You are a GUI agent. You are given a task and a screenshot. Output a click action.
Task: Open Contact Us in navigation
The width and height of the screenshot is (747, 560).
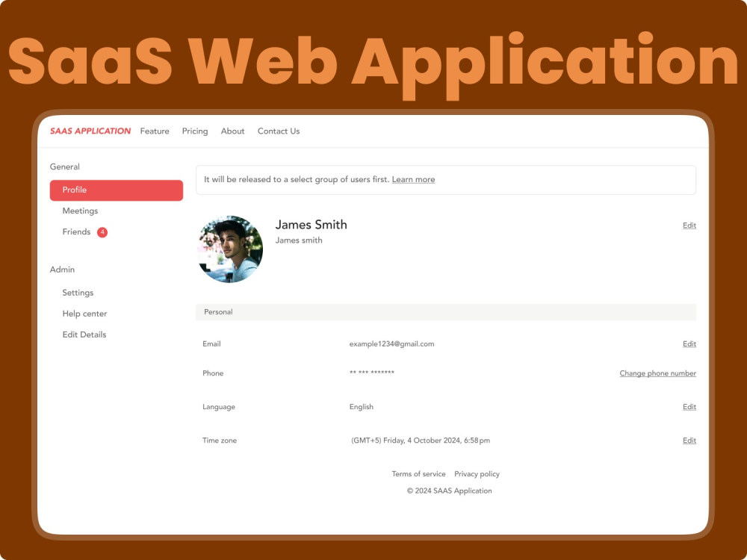click(279, 131)
